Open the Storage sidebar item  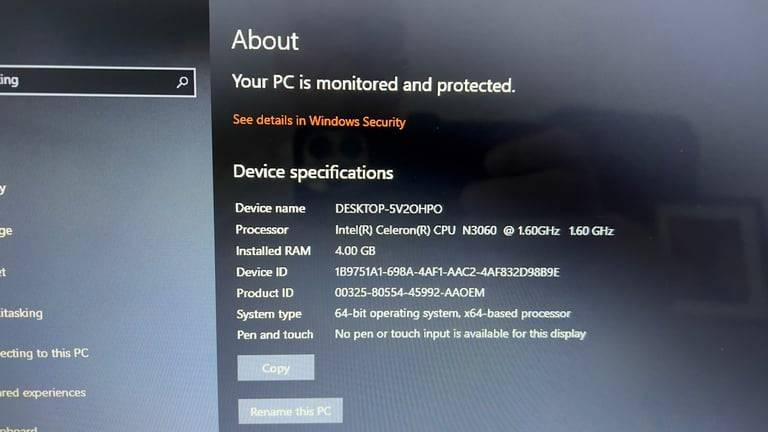[6, 231]
